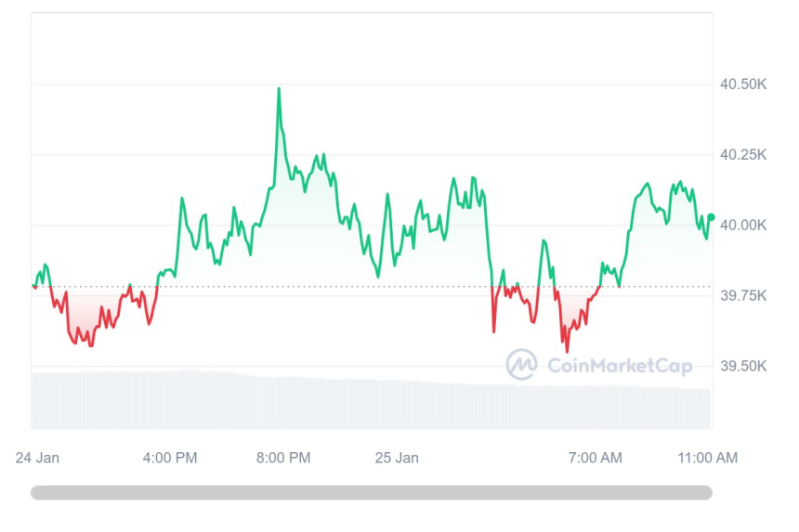This screenshot has width=799, height=532.
Task: Click the lowest red dip before 7:00 AM
Action: [567, 350]
